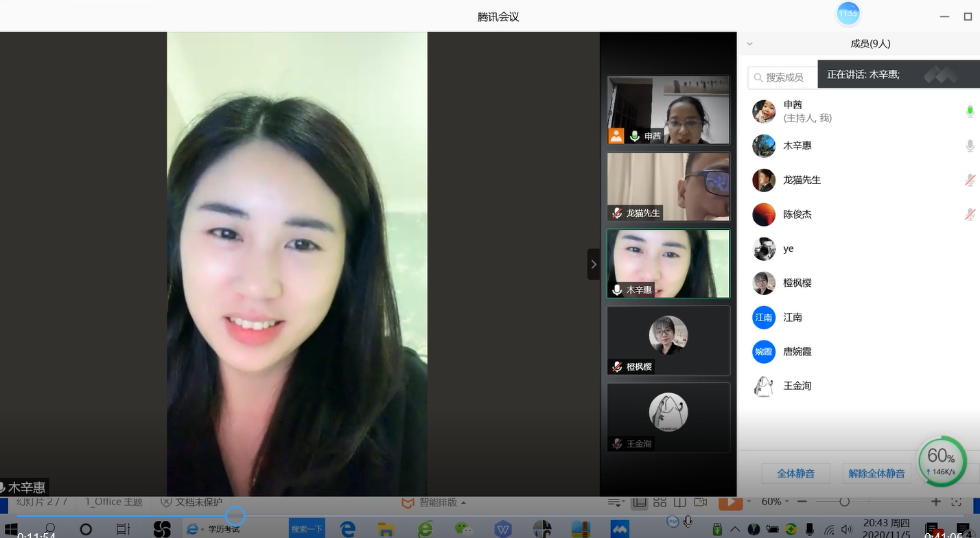Collapse the 成员(9人) panel chevron
Screen dimensions: 980x538
(749, 43)
